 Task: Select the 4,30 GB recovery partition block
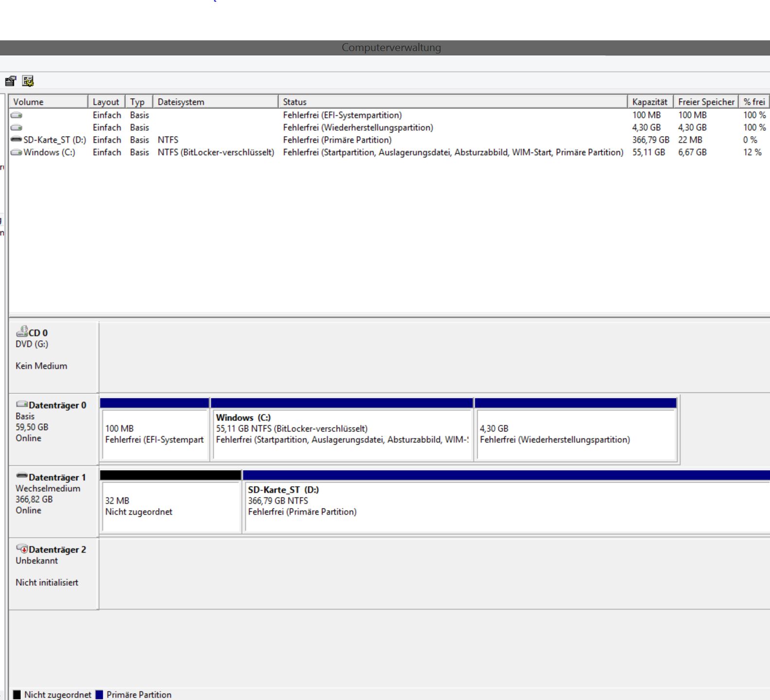coord(576,430)
